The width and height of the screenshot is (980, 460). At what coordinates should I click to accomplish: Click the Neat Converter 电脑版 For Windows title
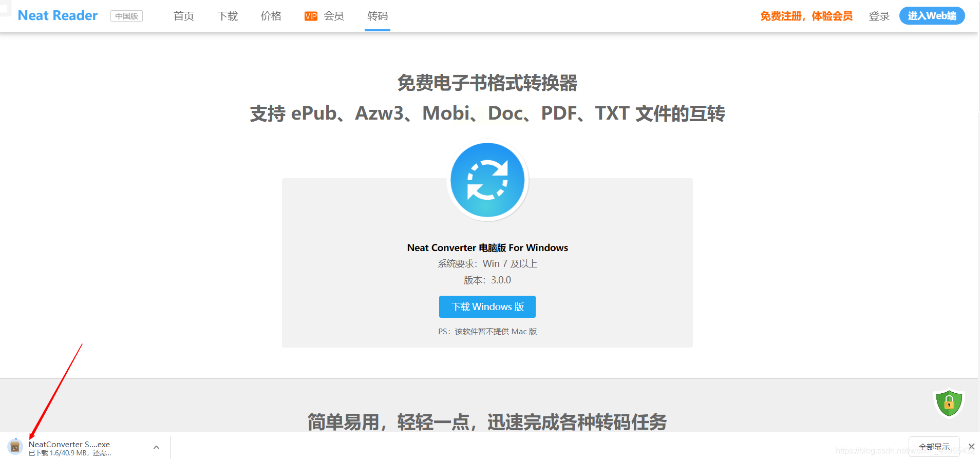coord(487,248)
